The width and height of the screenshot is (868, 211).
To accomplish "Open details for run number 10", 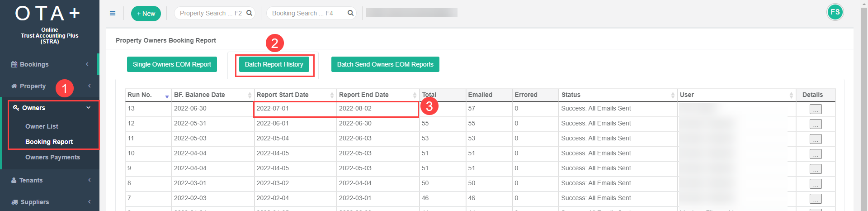I will pos(816,154).
